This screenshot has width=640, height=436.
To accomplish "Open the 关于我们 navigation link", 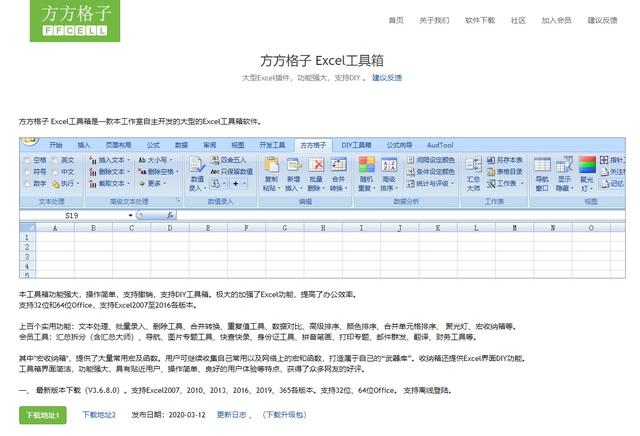I will coord(434,20).
